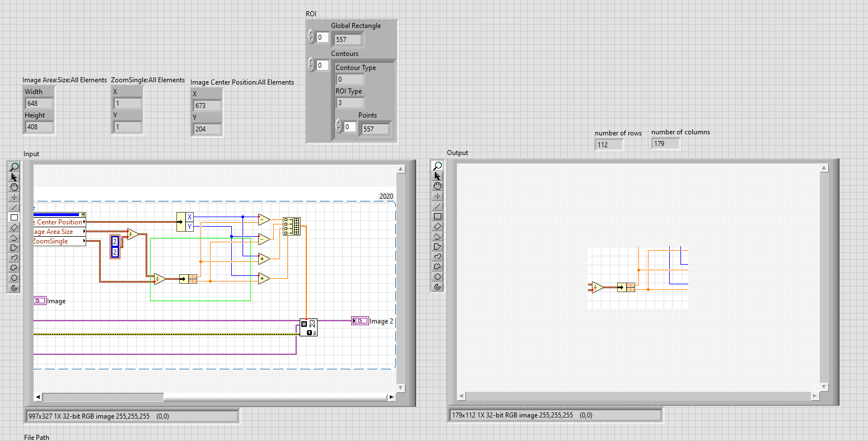Image resolution: width=868 pixels, height=441 pixels.
Task: Click the Input display scroll right arrow
Action: click(391, 397)
